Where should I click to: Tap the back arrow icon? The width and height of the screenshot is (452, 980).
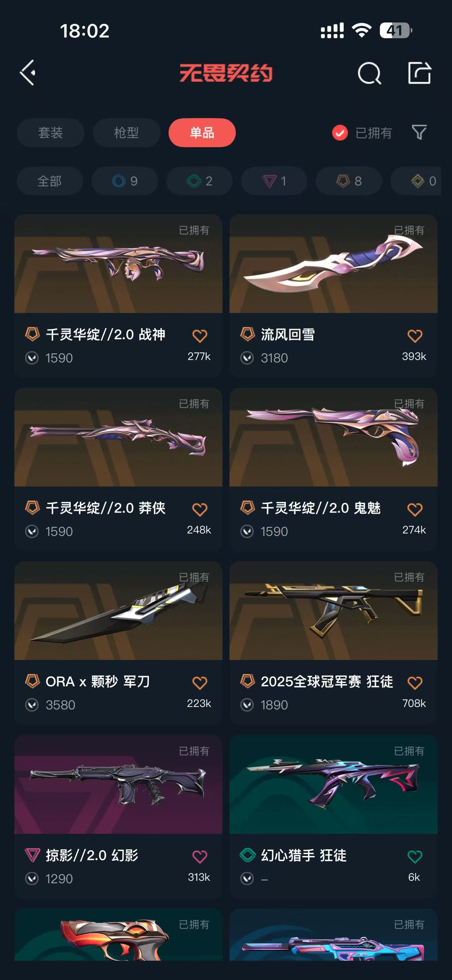tap(28, 72)
